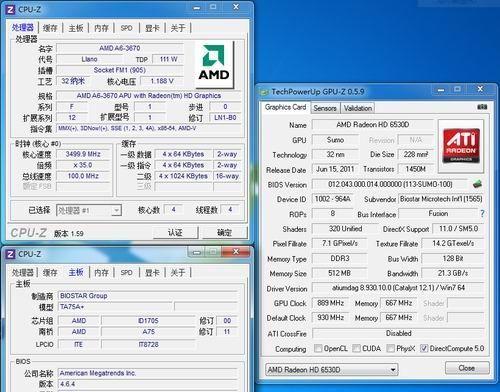This screenshot has width=500, height=392.
Task: Click the 889 MHz GPU Clock value
Action: [x=330, y=303]
